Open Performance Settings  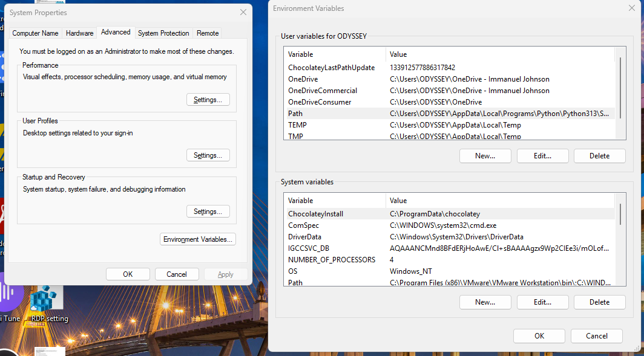[208, 99]
